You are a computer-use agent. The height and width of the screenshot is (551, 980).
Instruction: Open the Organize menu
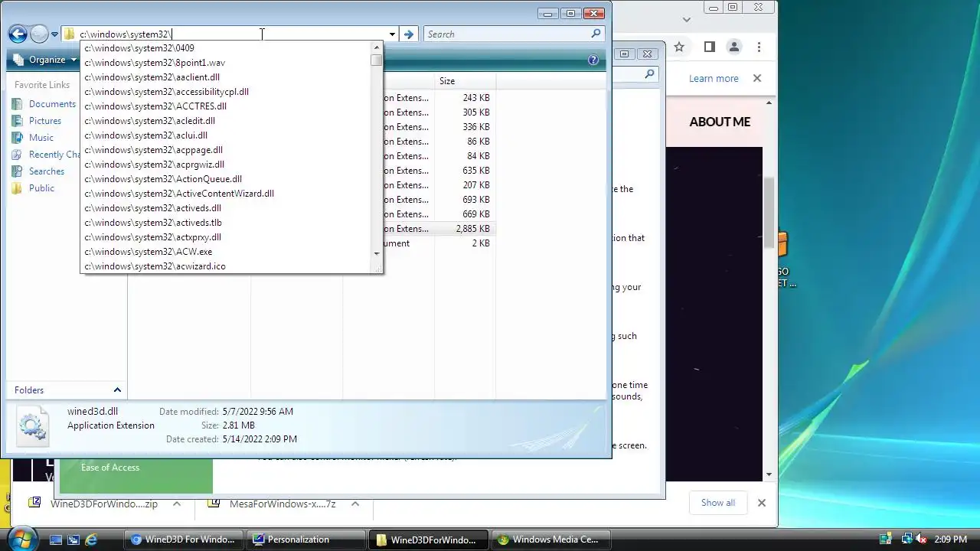[47, 60]
